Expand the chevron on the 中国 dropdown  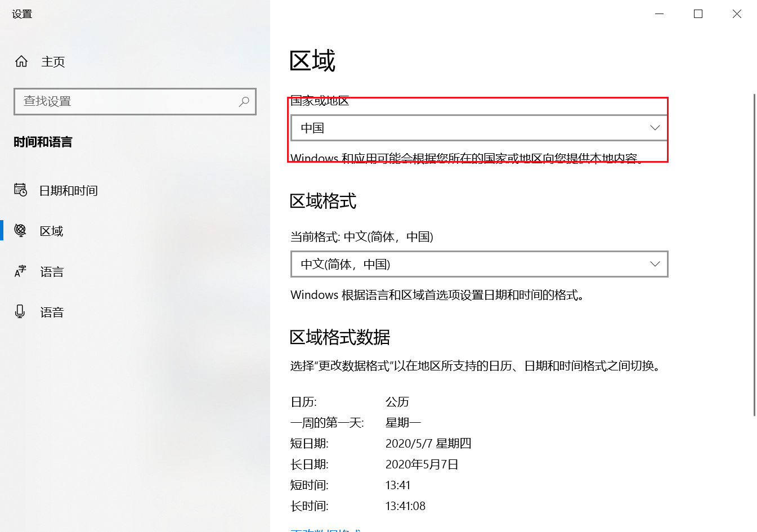point(655,128)
